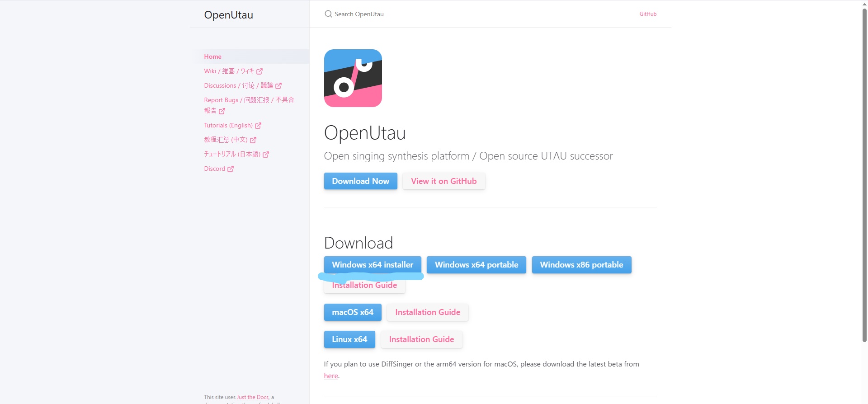This screenshot has width=868, height=404.
Task: Open Installation Guide next to macOS x64
Action: coord(427,312)
